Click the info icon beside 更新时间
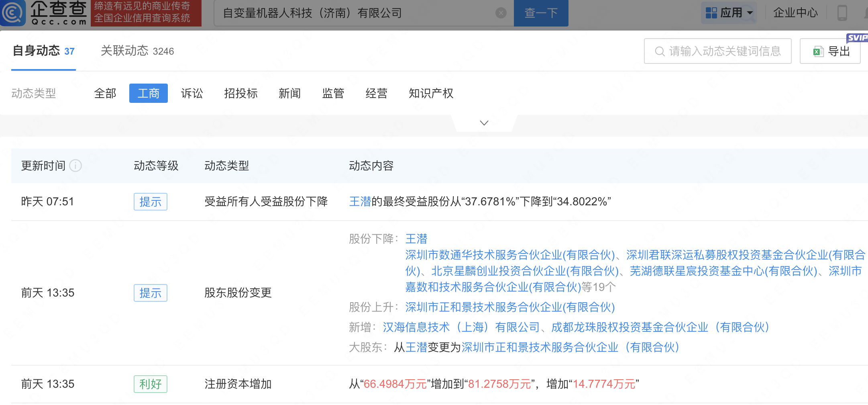Viewport: 868px width, 405px height. [x=75, y=166]
